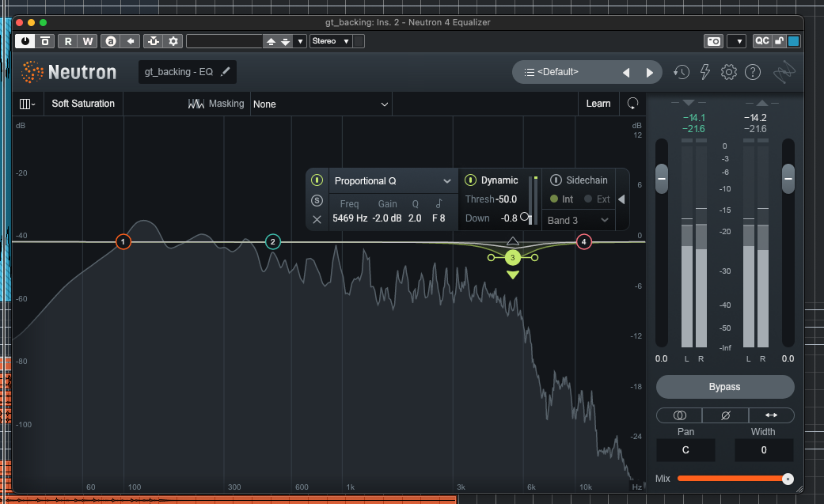The image size is (824, 504).
Task: Open the Masking source 'None' dropdown
Action: 321,104
